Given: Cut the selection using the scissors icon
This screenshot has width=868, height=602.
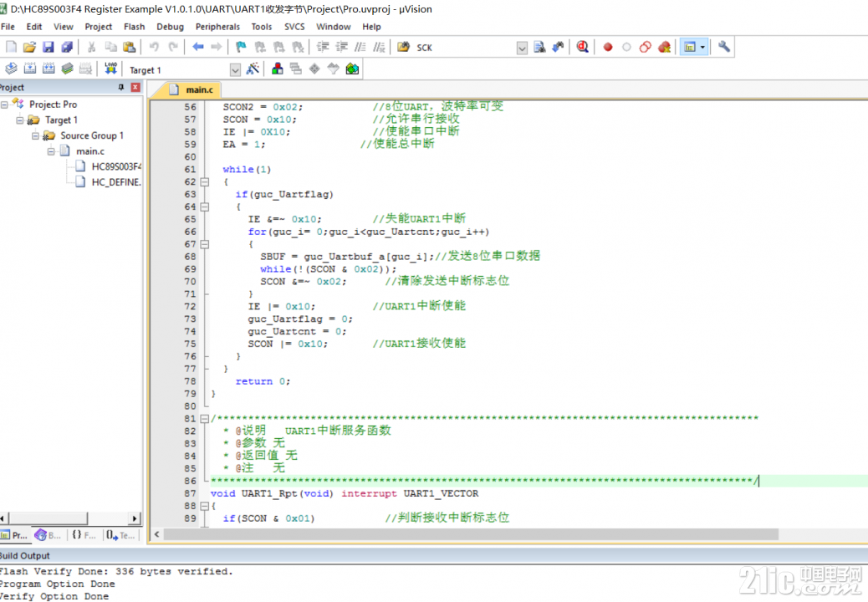Looking at the screenshot, I should click(x=91, y=47).
